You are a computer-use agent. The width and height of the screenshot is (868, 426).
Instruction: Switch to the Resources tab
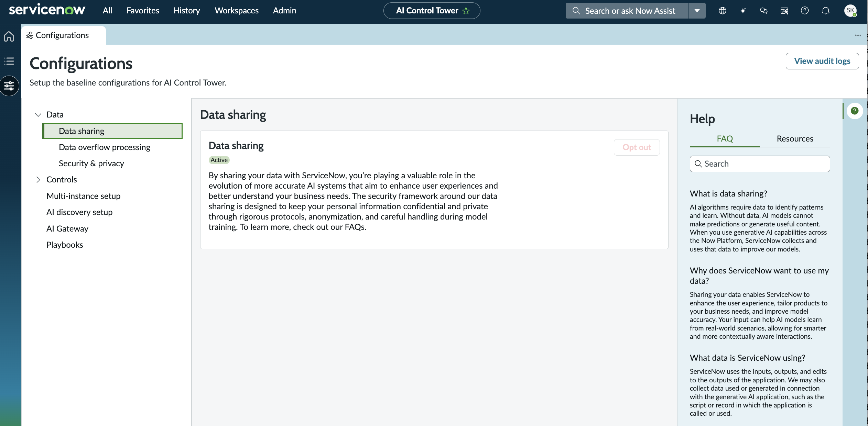pos(795,139)
